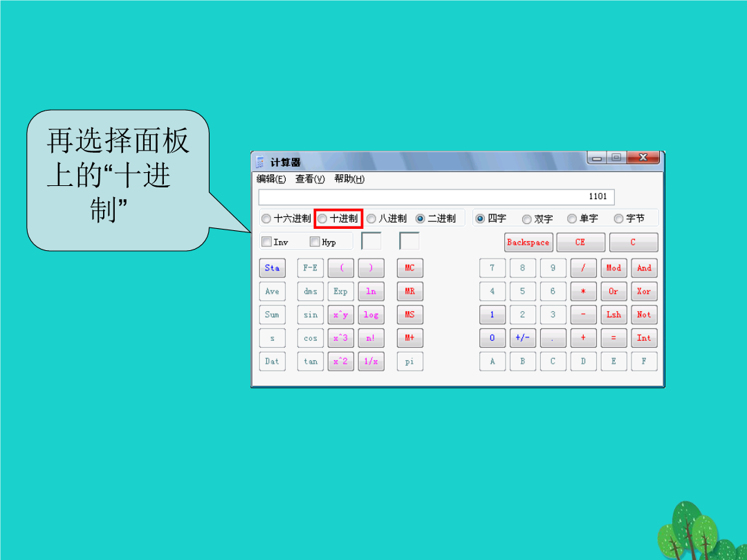
Task: Click the x^3 cube button
Action: coord(341,338)
